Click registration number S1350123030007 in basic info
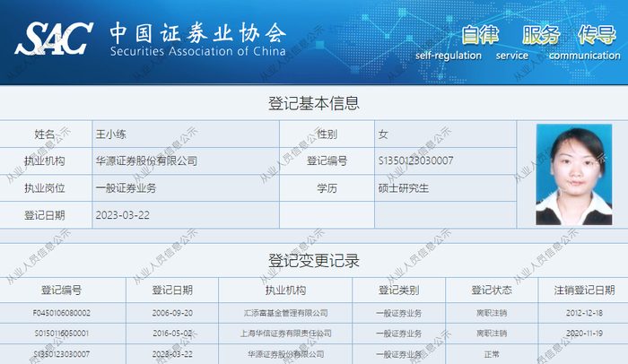 point(415,161)
